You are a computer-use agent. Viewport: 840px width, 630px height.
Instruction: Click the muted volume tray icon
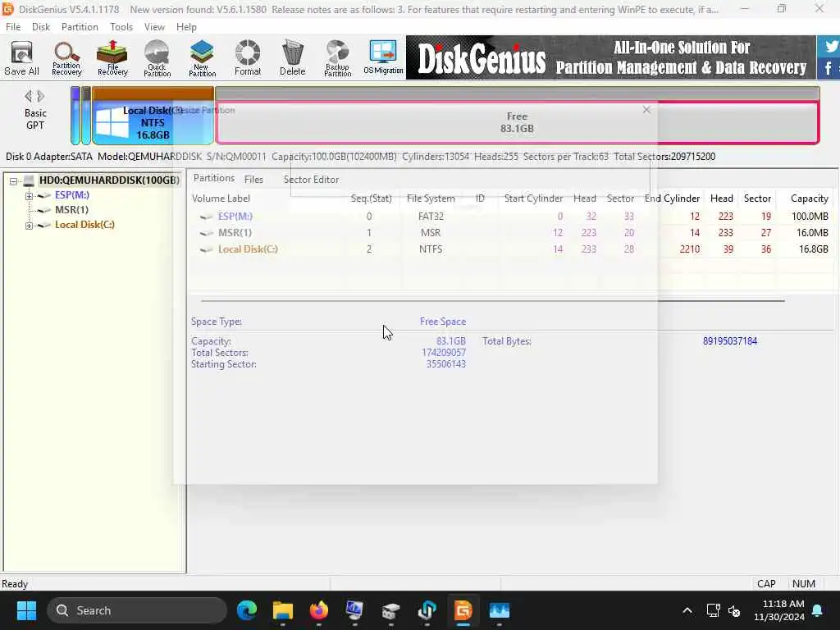click(x=734, y=610)
